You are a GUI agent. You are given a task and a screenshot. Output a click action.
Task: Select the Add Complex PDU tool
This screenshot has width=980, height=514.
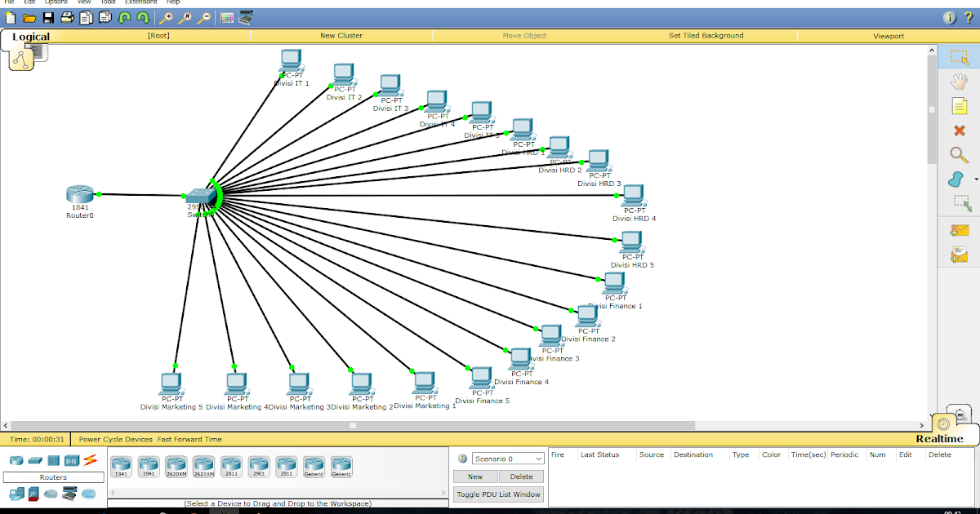[960, 255]
